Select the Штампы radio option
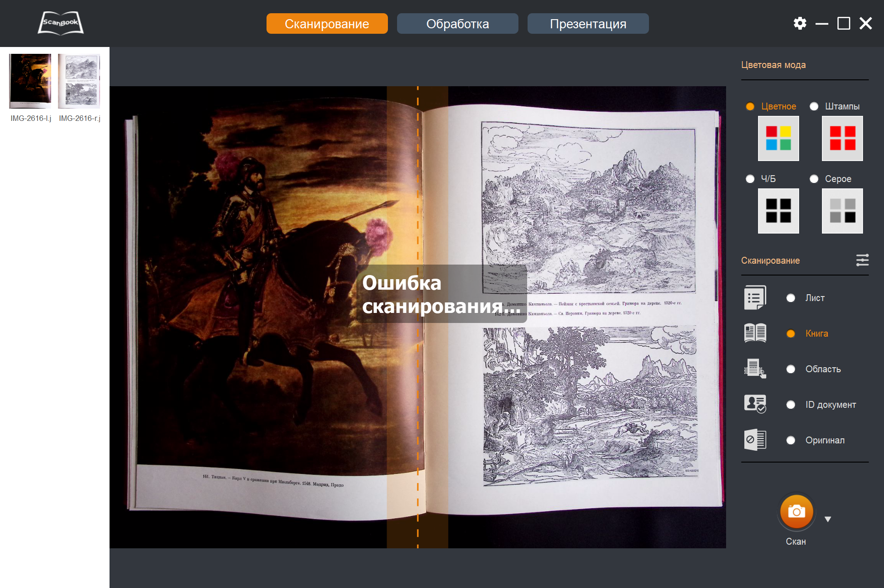 pos(814,106)
